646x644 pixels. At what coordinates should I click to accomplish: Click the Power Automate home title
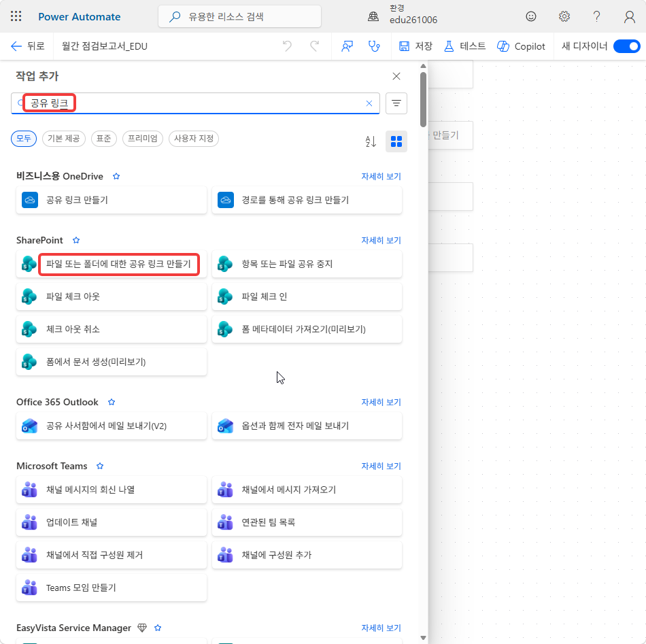coord(79,17)
